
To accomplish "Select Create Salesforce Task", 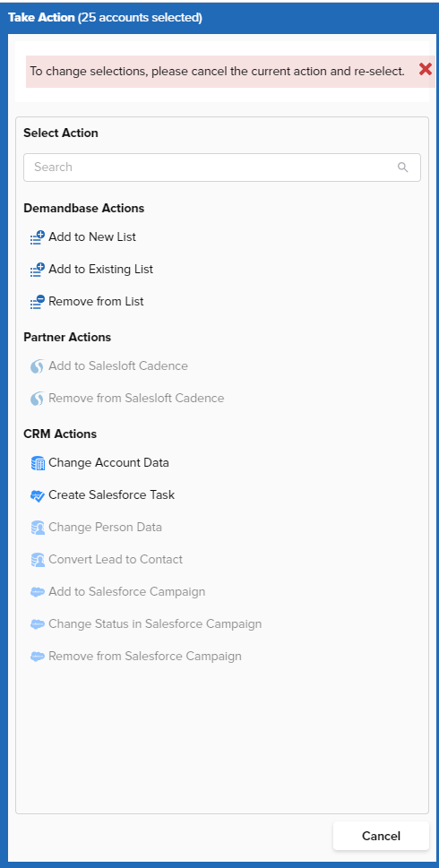I will click(111, 494).
